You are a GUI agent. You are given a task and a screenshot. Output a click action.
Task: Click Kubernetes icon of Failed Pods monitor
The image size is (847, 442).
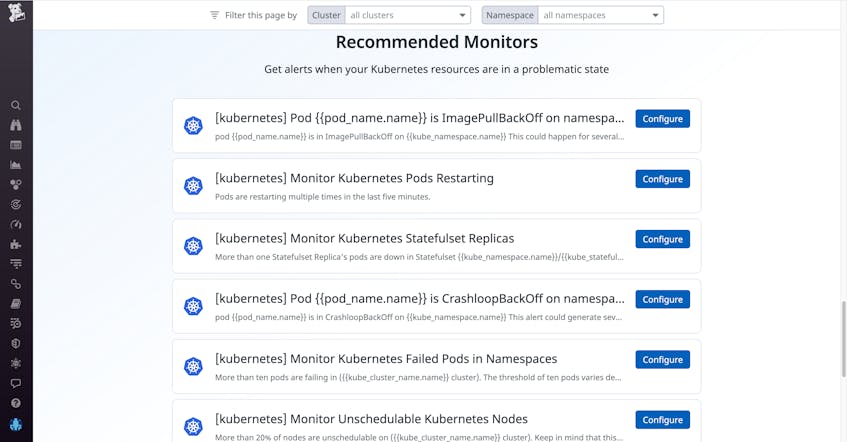coord(193,366)
